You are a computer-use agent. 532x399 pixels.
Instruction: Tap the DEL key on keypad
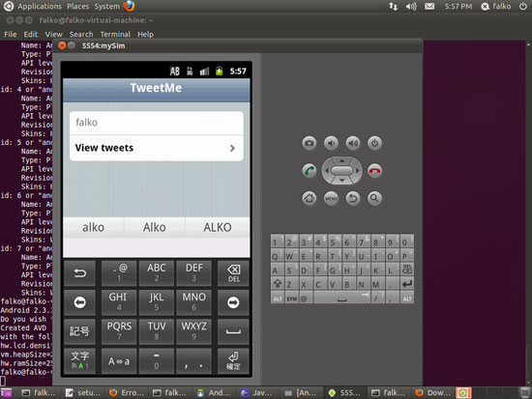pos(233,273)
